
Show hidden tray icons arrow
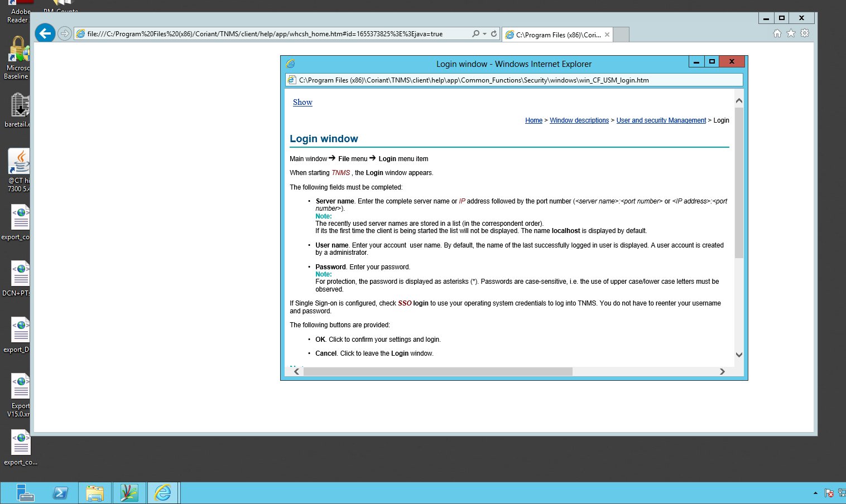815,493
